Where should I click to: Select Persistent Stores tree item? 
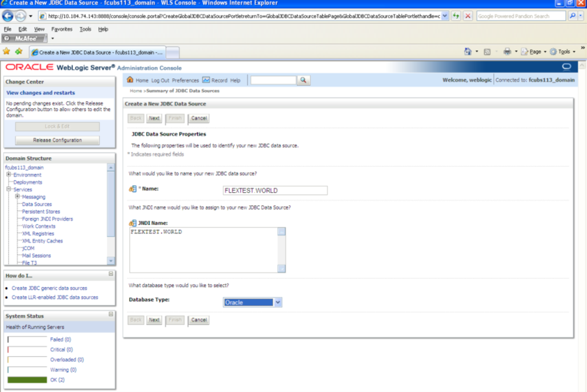click(x=41, y=211)
